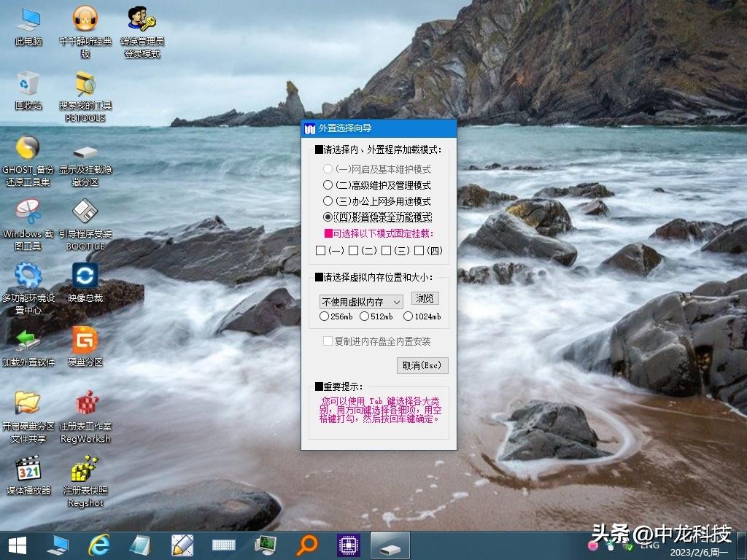Launch Regshot 注册表快照 tool
The image size is (747, 560).
click(x=85, y=470)
